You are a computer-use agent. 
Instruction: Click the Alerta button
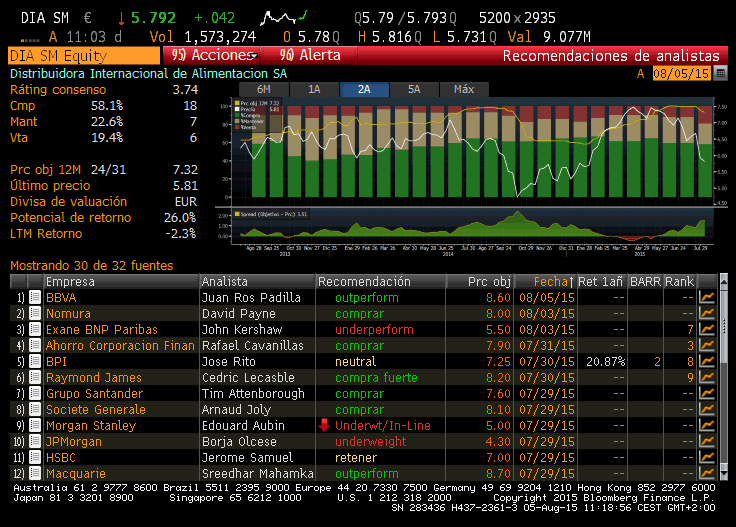pos(310,56)
